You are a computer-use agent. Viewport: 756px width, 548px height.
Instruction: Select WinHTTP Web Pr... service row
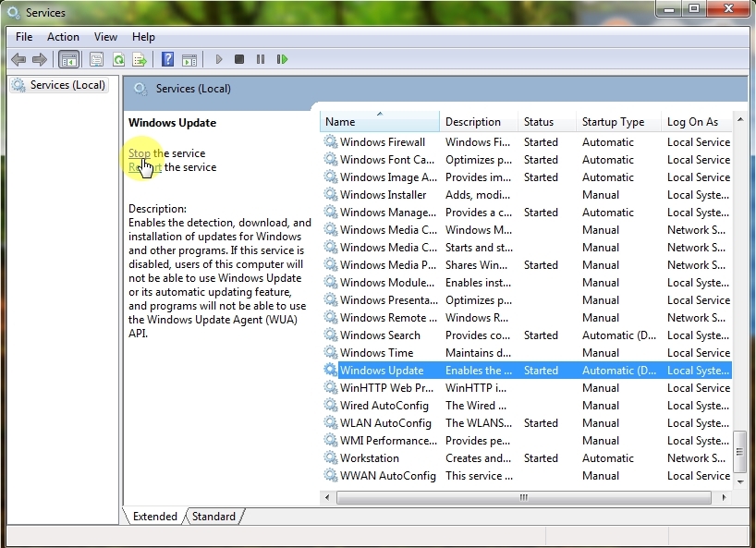pyautogui.click(x=527, y=387)
